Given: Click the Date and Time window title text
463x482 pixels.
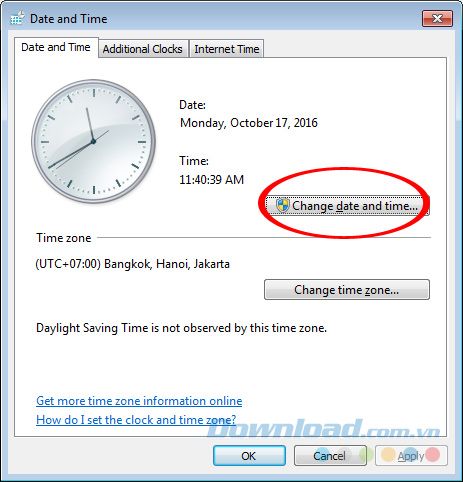Looking at the screenshot, I should (69, 19).
